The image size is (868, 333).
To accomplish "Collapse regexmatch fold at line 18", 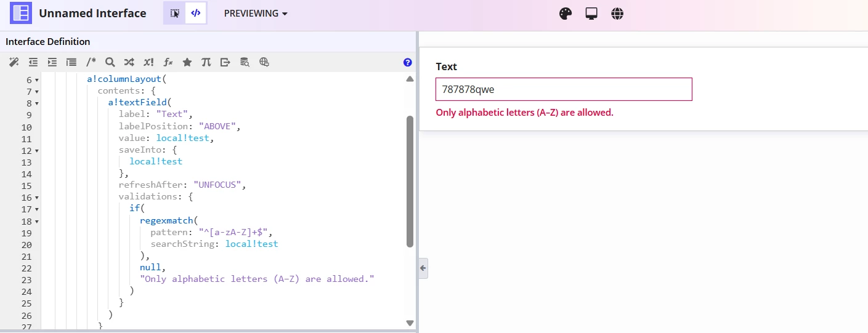I will click(x=36, y=222).
